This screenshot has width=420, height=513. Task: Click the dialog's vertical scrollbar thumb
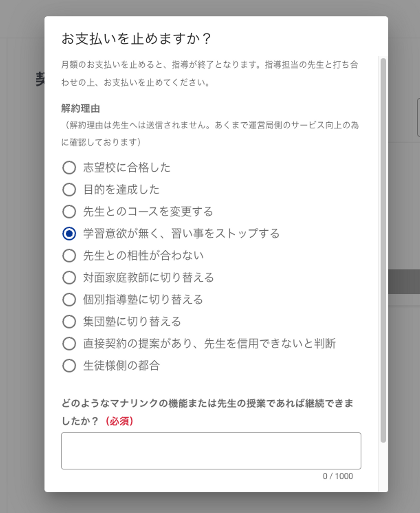click(383, 250)
